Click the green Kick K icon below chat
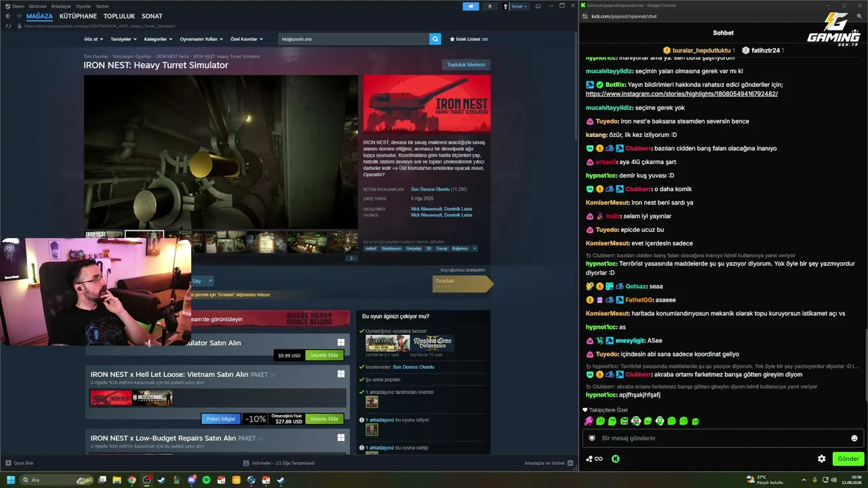Screen dimensions: 868x488 click(615, 459)
